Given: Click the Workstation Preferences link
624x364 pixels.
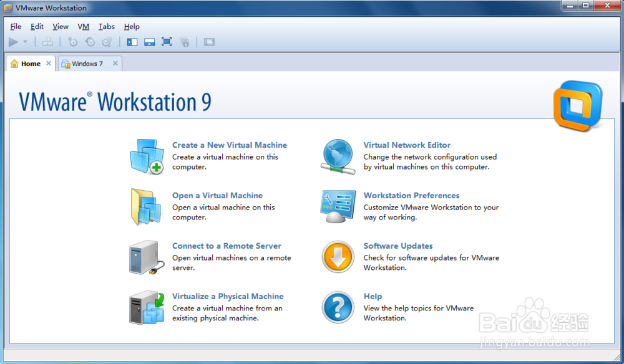Looking at the screenshot, I should (x=411, y=195).
